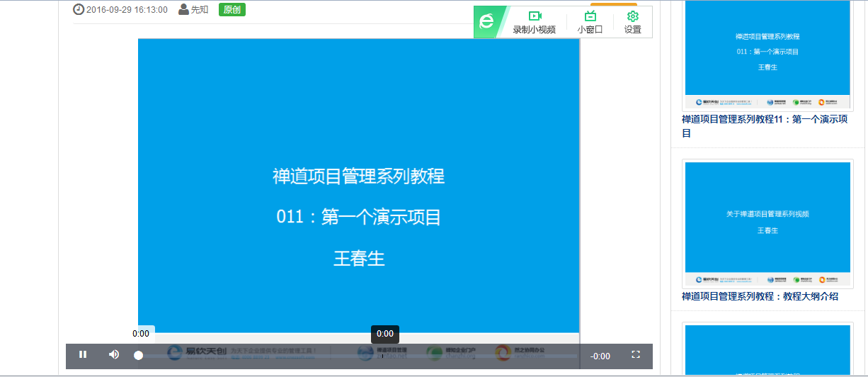
Task: Open the third sidebar video thumbnail
Action: (767, 349)
